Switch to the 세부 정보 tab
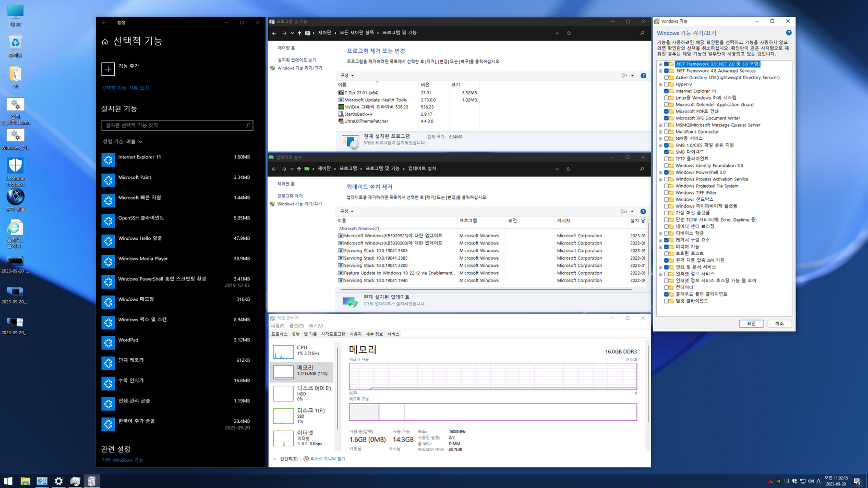Image resolution: width=868 pixels, height=488 pixels. [x=374, y=334]
